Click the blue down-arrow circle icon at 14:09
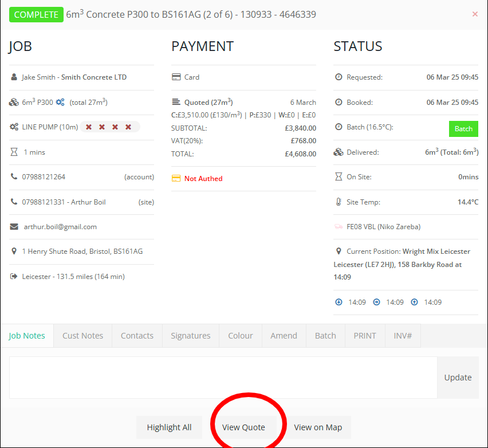This screenshot has width=488, height=448. coord(339,302)
